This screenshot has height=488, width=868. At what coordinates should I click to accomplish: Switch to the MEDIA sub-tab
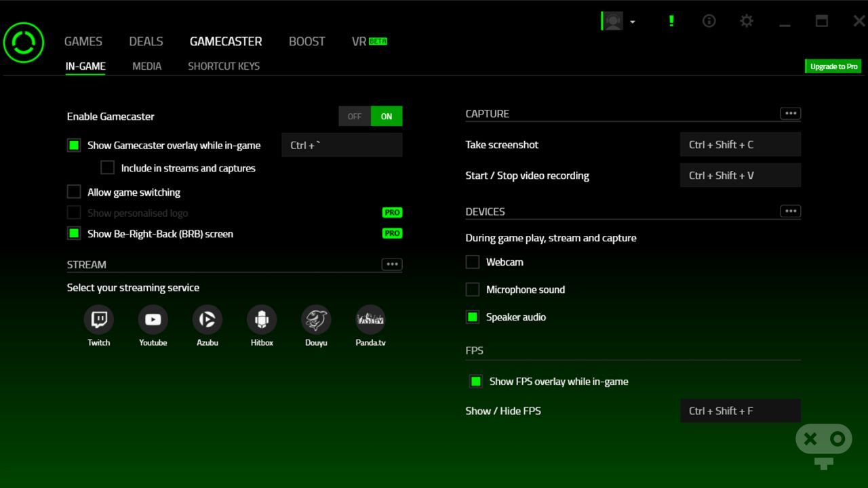[147, 66]
